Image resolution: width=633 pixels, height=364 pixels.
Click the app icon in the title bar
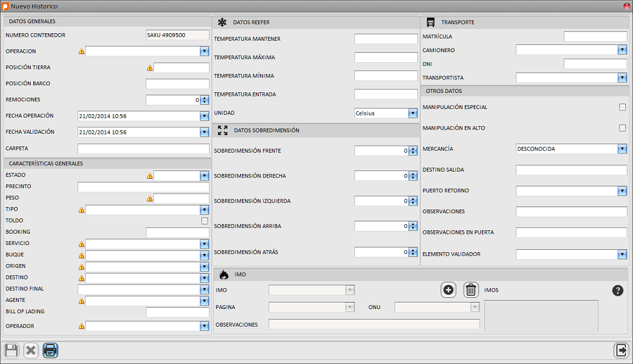5,7
